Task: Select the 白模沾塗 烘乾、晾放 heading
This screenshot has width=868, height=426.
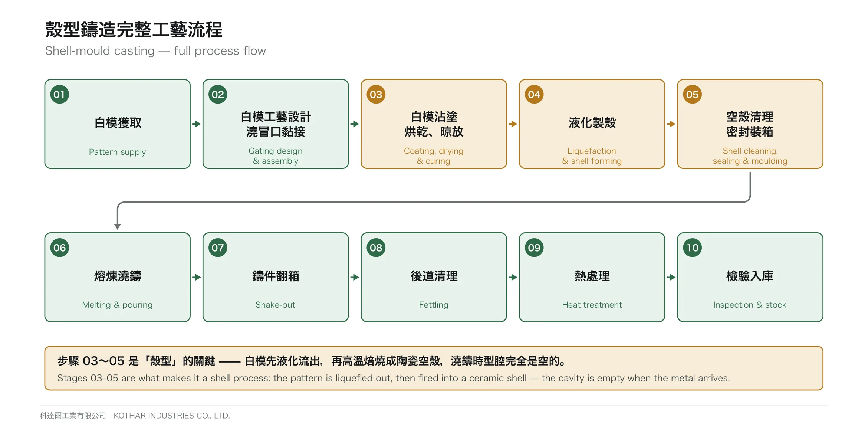Action: tap(434, 124)
